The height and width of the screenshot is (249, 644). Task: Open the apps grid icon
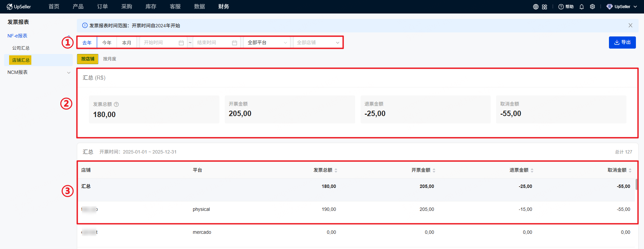(545, 7)
